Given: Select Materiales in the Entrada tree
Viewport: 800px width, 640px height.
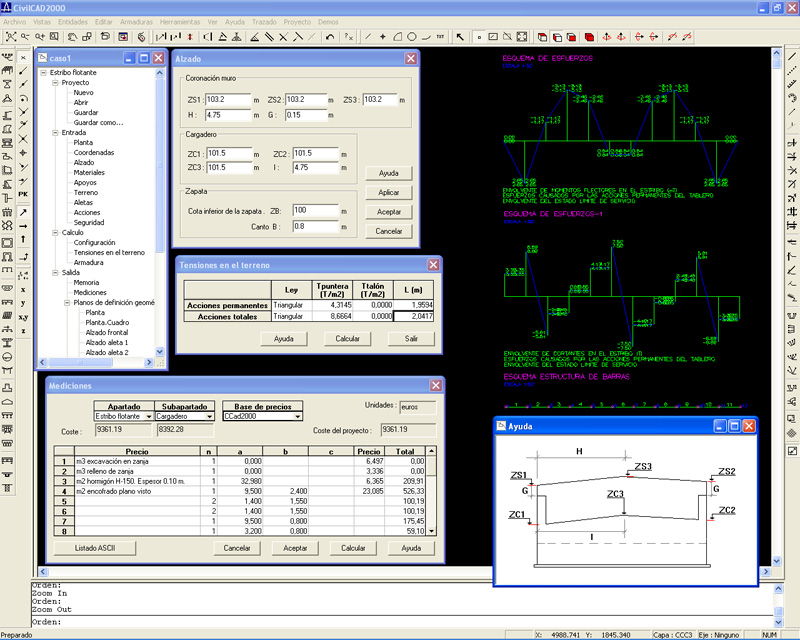Looking at the screenshot, I should click(x=88, y=173).
